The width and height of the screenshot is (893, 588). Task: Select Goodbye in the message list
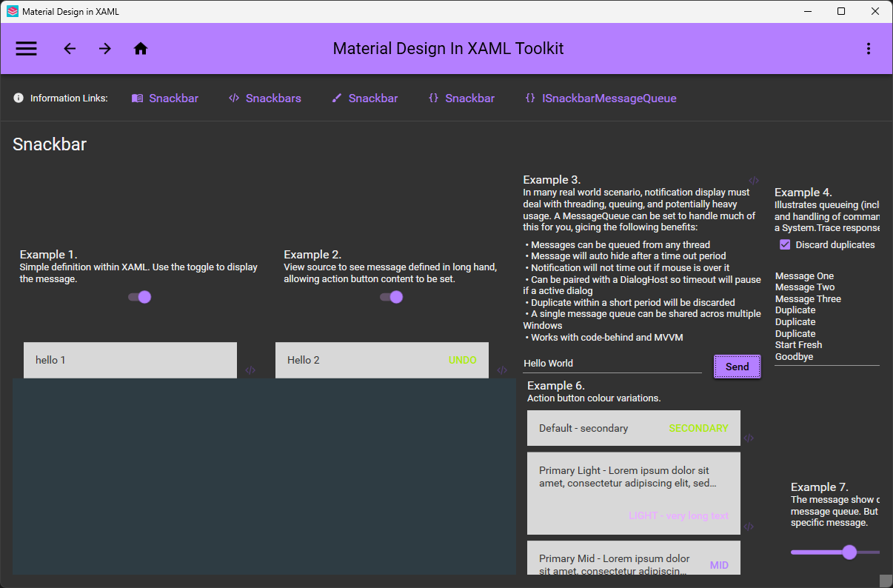[x=794, y=357]
